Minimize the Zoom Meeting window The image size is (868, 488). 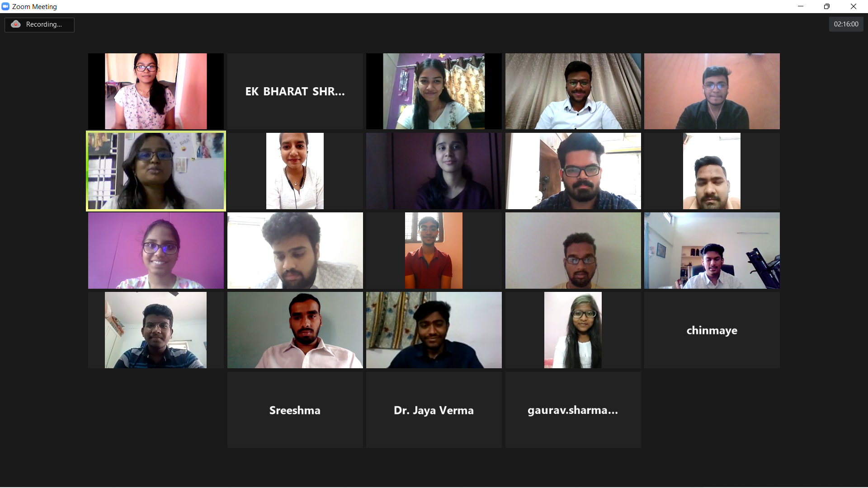(x=801, y=6)
